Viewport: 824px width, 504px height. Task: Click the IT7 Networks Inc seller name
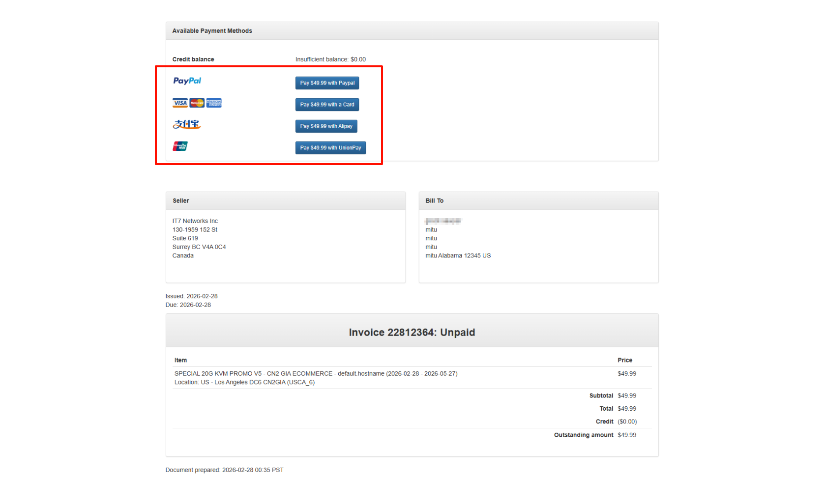click(x=195, y=221)
